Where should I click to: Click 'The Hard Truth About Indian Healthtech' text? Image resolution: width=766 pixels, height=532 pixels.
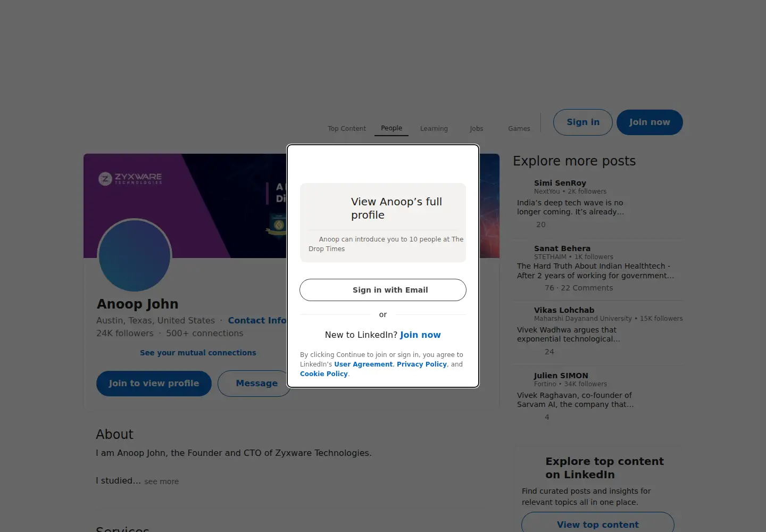pos(595,271)
